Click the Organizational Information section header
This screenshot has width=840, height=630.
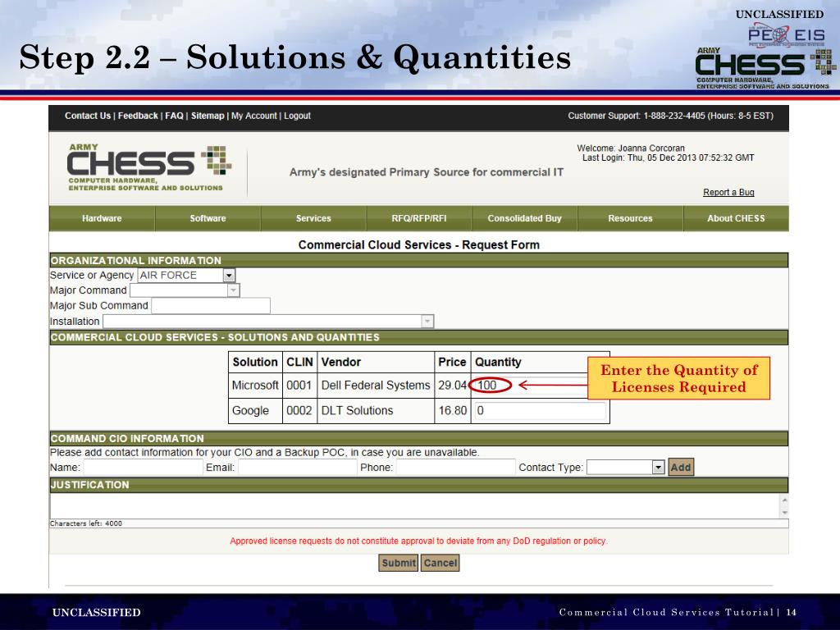(418, 260)
